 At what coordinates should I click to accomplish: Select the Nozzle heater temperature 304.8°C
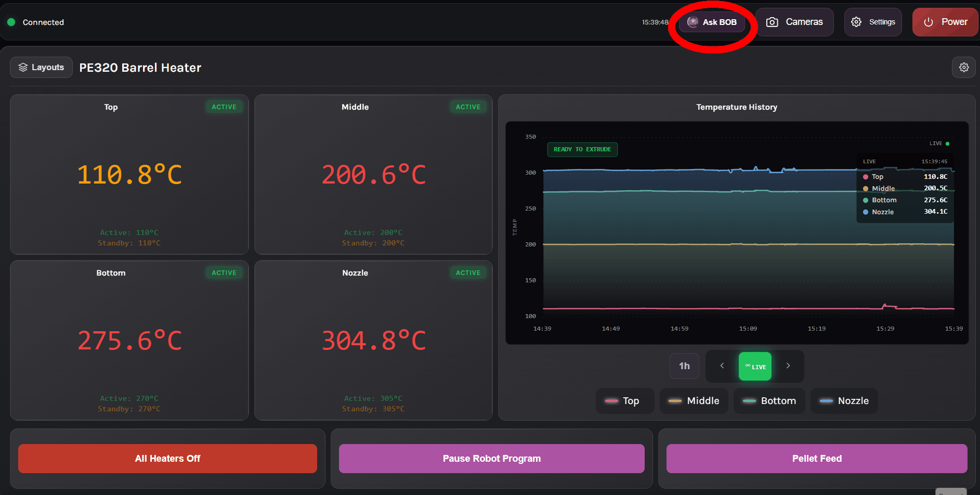[374, 341]
